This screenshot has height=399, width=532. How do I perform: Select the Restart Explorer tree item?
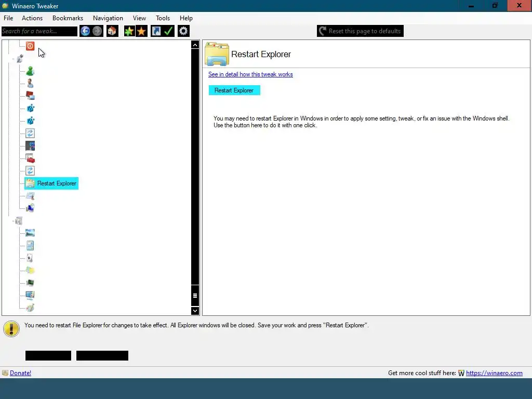(51, 183)
